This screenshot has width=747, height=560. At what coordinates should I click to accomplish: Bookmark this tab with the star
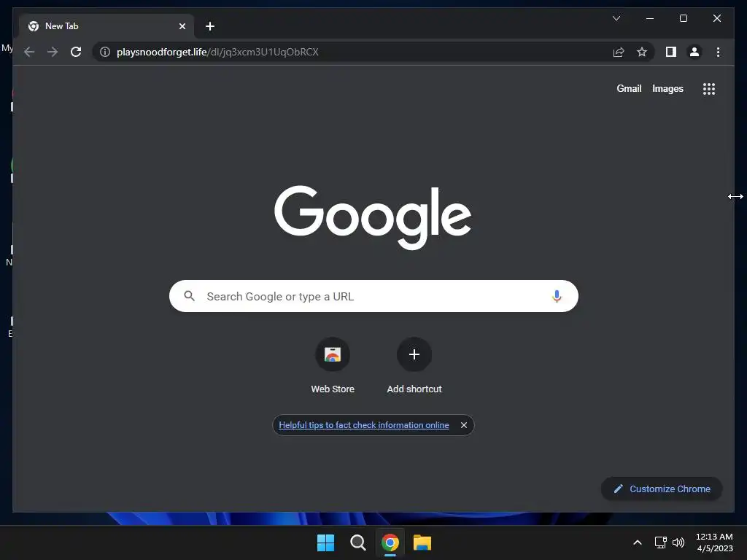642,52
